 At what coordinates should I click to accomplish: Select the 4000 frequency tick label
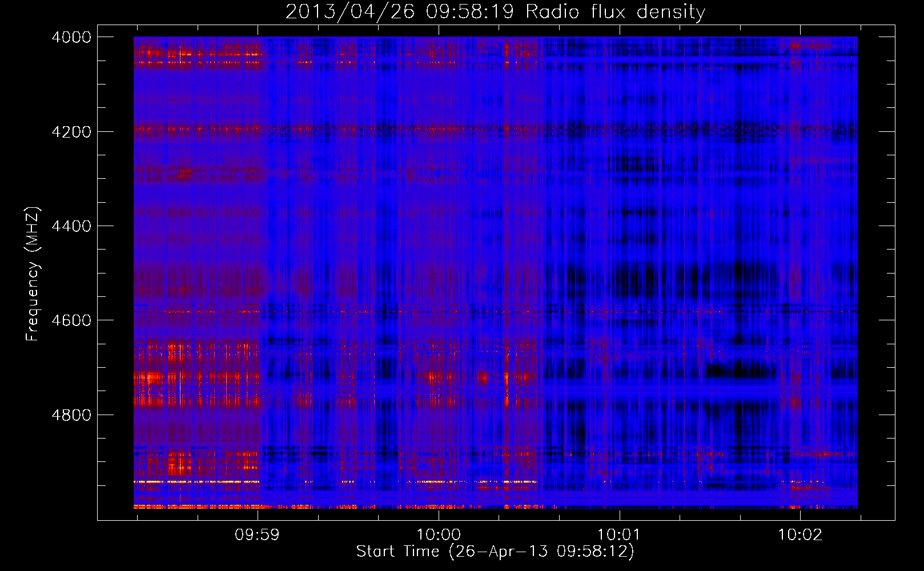pyautogui.click(x=71, y=37)
